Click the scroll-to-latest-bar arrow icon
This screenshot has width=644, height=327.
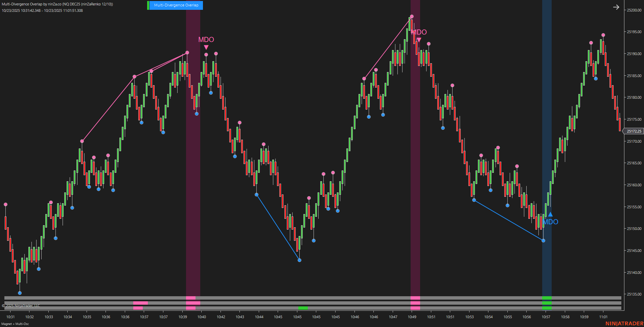[x=616, y=7]
